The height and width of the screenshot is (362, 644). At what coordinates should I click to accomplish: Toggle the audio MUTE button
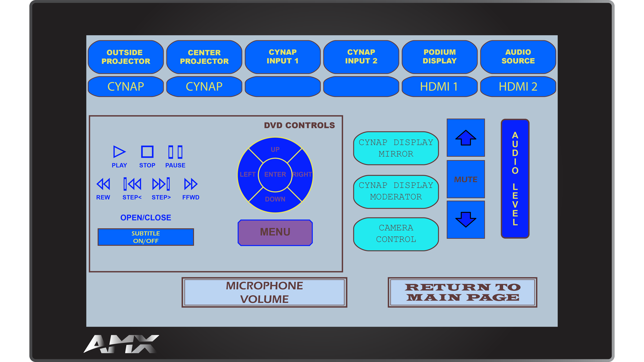tap(466, 179)
